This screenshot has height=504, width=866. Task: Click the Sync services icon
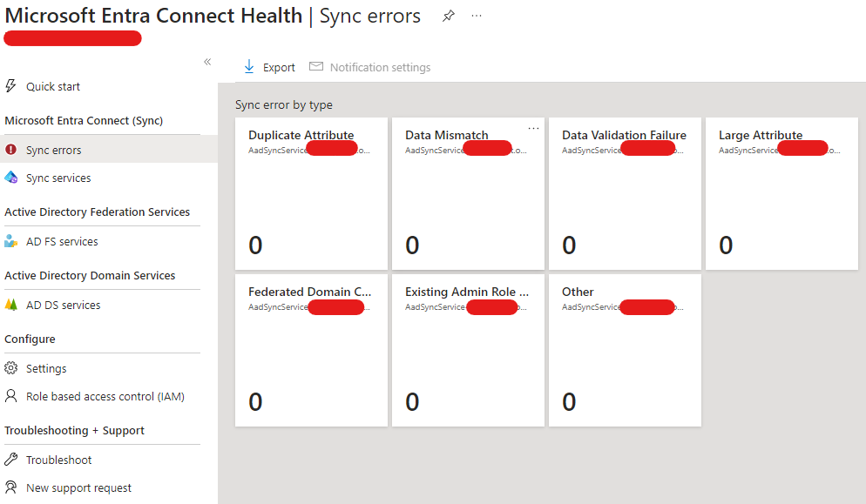[10, 178]
